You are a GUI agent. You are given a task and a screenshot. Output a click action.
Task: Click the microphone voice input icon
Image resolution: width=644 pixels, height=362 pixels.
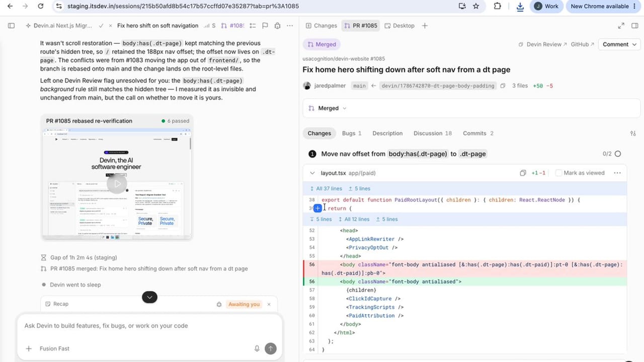point(257,348)
